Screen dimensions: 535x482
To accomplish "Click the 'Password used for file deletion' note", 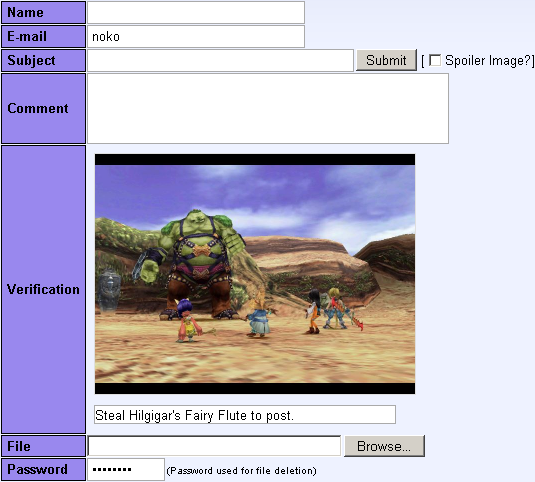I will 242,471.
